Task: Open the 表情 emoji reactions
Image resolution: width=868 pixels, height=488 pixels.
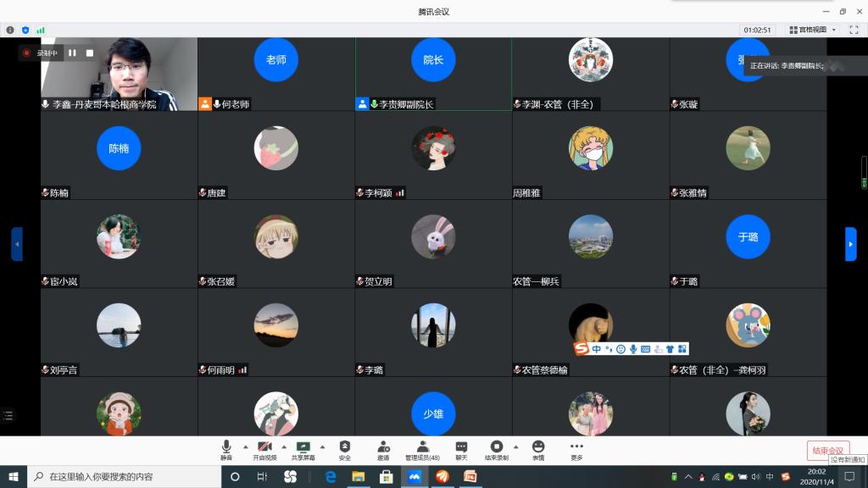Action: (x=538, y=449)
